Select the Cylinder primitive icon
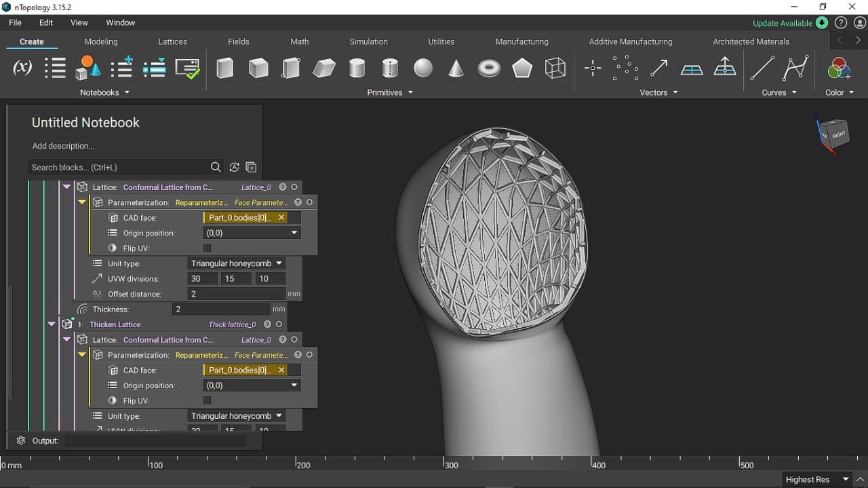The height and width of the screenshot is (488, 868). 357,68
